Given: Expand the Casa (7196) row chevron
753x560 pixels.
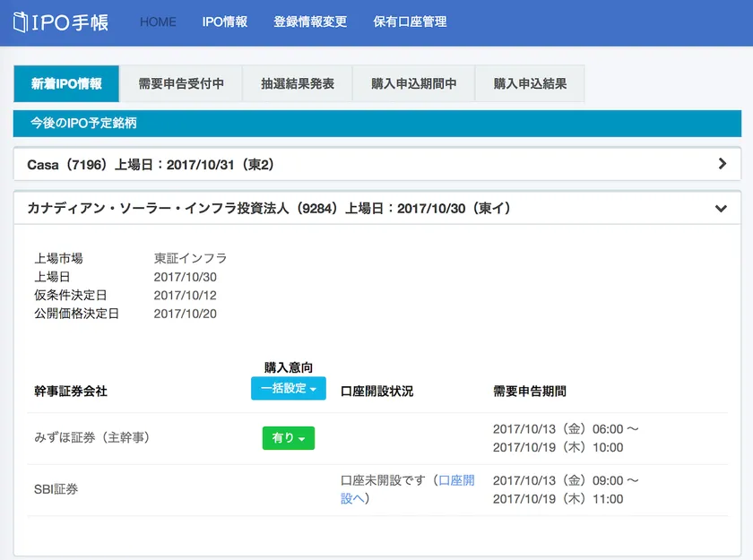Looking at the screenshot, I should click(x=723, y=164).
